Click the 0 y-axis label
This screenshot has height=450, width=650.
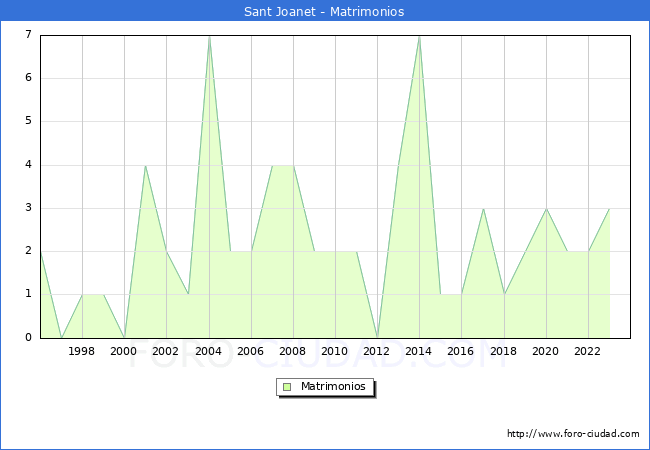click(28, 337)
